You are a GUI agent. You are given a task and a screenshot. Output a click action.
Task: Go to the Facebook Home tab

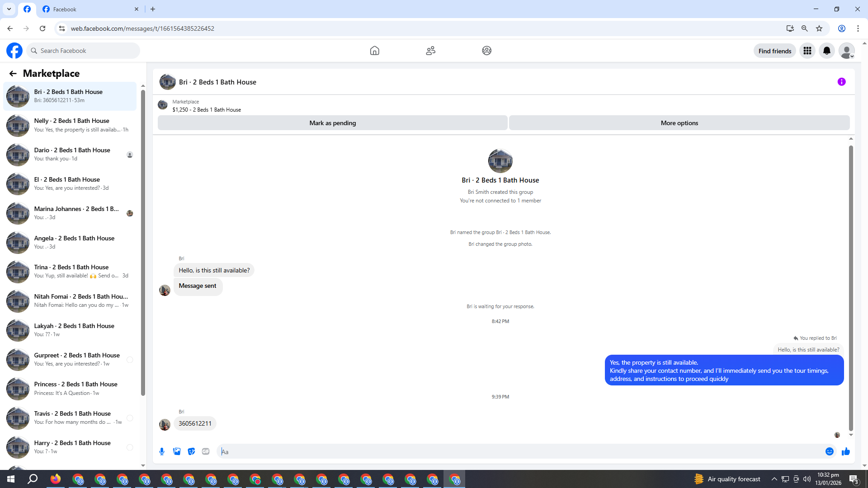click(x=374, y=51)
